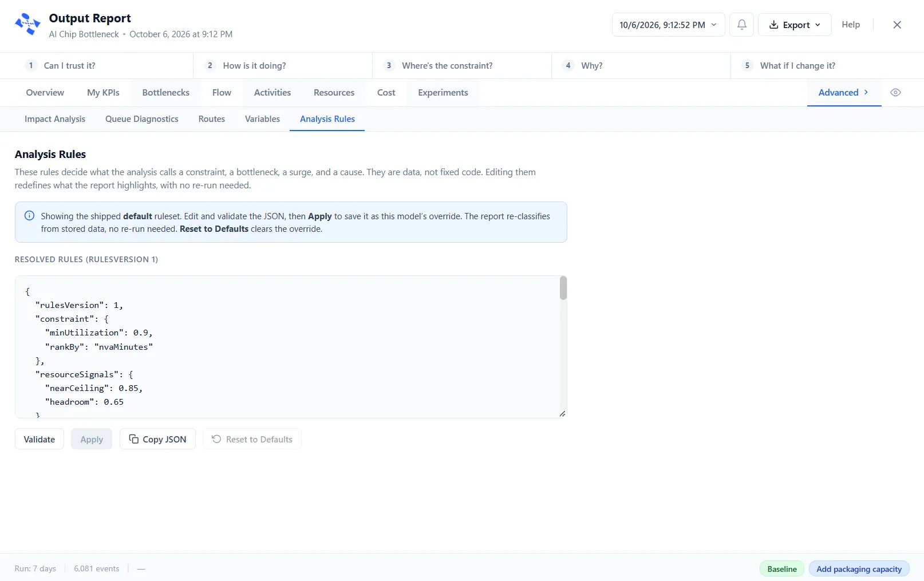The image size is (924, 581).
Task: Click the Analysis Rules heading
Action: [50, 155]
